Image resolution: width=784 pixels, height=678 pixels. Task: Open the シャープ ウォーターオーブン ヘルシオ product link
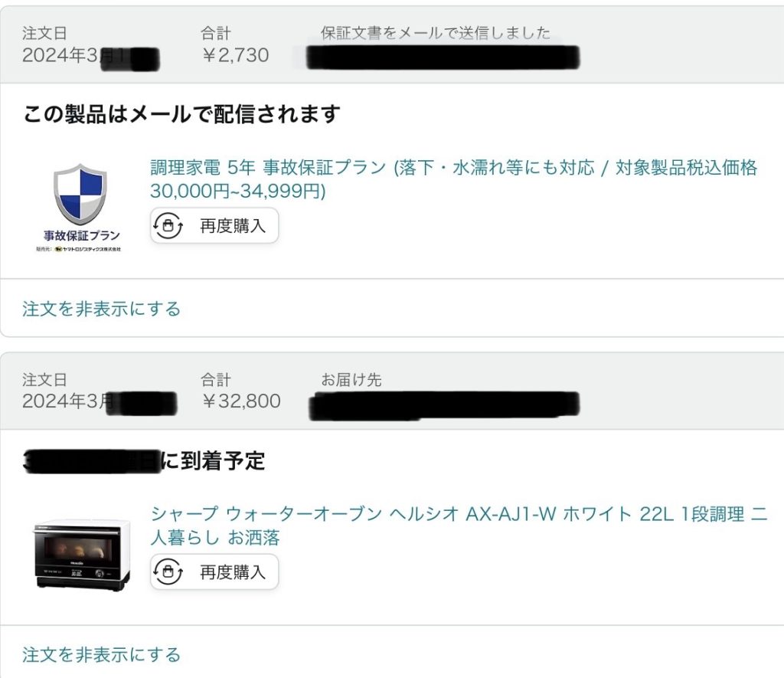click(459, 526)
